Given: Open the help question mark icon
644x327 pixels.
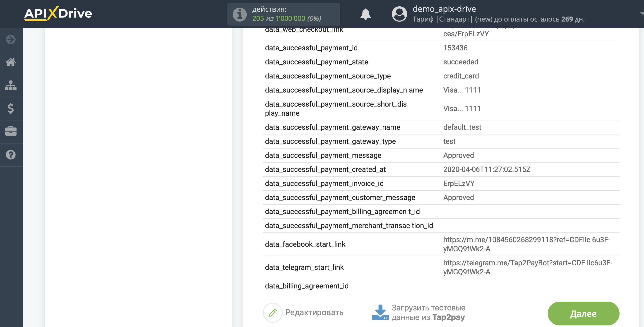Looking at the screenshot, I should coord(11,155).
